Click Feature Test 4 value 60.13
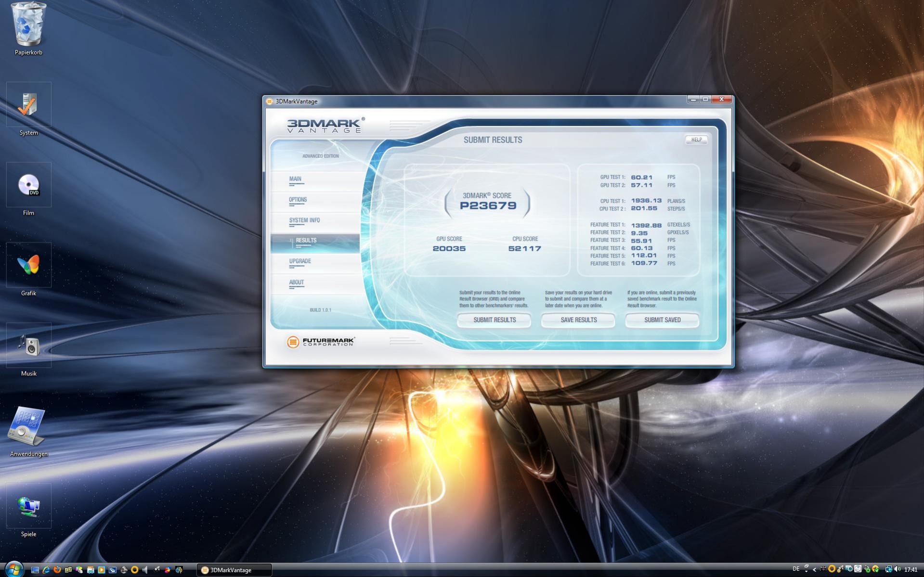 tap(641, 248)
